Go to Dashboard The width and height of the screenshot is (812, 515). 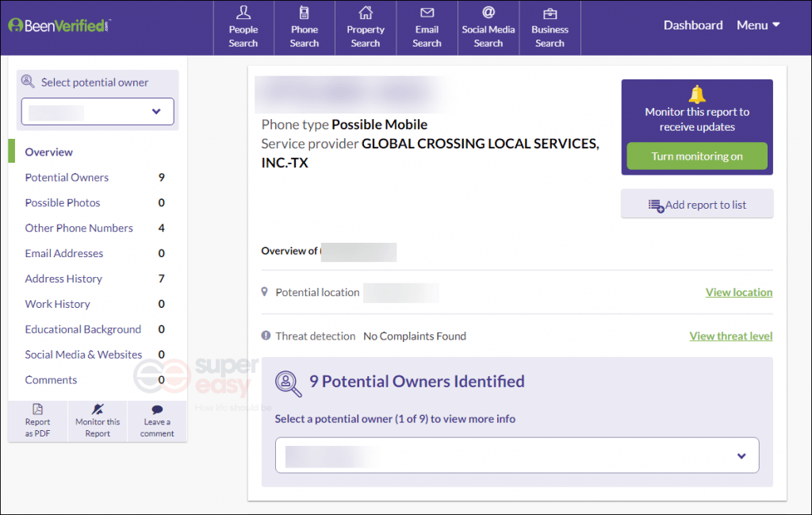click(x=693, y=25)
